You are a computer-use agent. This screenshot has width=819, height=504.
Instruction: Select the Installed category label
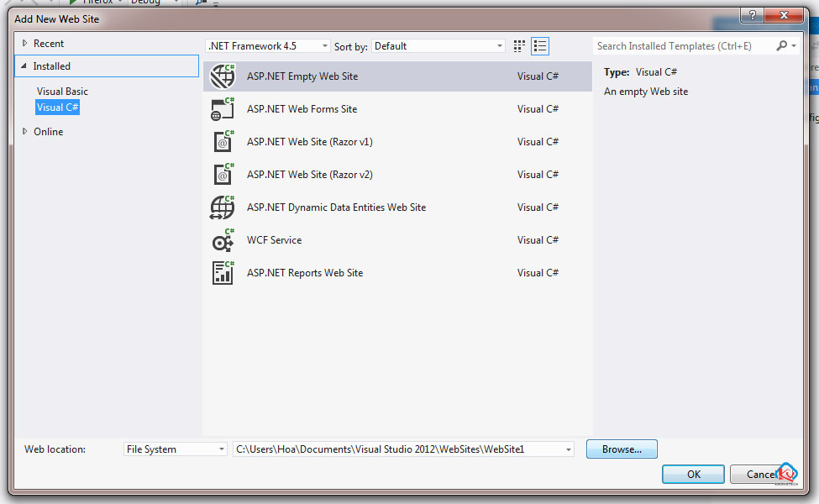(x=52, y=66)
